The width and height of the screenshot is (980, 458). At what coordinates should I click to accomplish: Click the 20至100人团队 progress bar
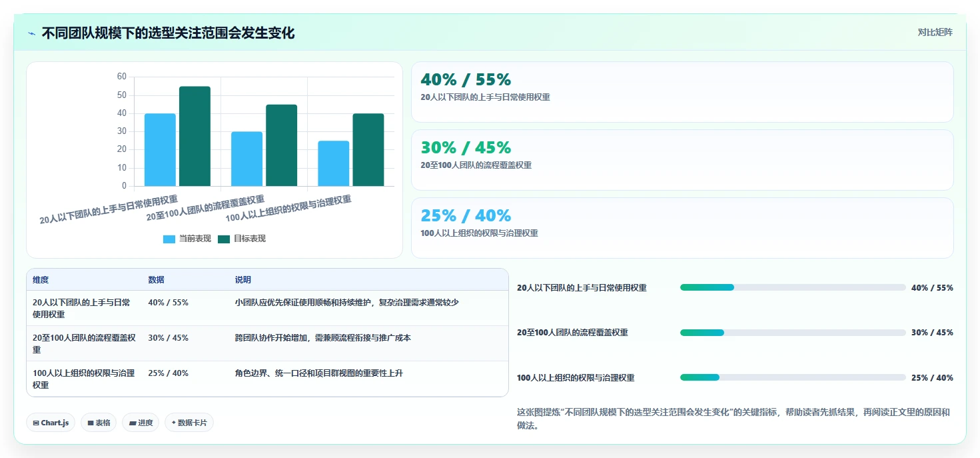793,333
